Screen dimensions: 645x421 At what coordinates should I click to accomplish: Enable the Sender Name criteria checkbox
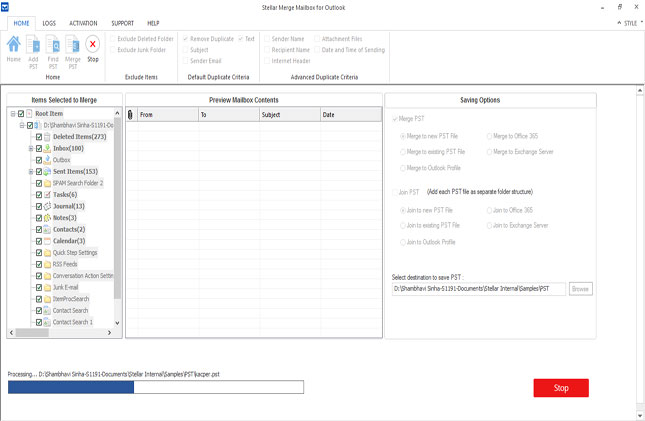tap(267, 39)
